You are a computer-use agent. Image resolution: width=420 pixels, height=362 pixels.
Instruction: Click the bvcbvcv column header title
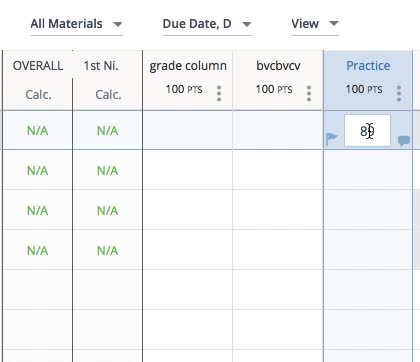click(x=278, y=66)
